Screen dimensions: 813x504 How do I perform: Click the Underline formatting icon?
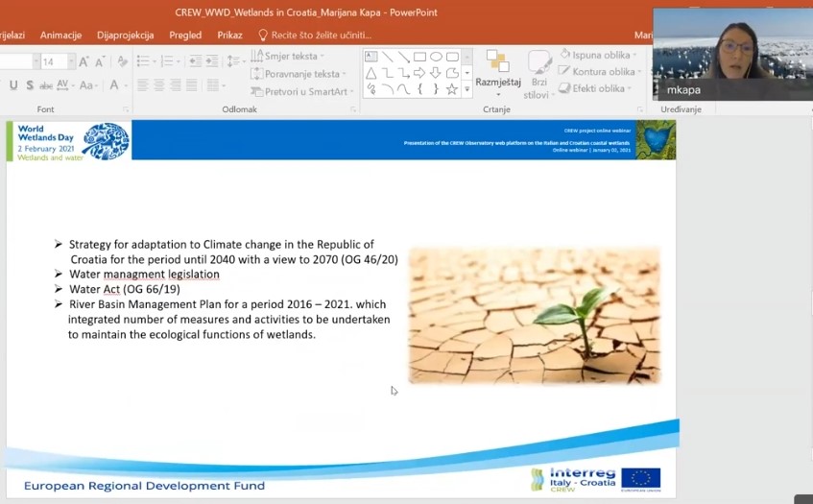[13, 85]
